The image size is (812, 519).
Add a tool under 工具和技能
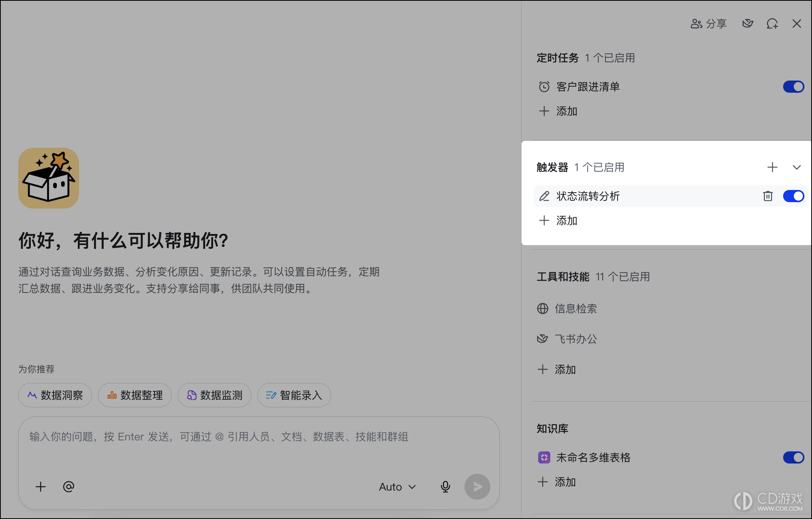tap(556, 369)
